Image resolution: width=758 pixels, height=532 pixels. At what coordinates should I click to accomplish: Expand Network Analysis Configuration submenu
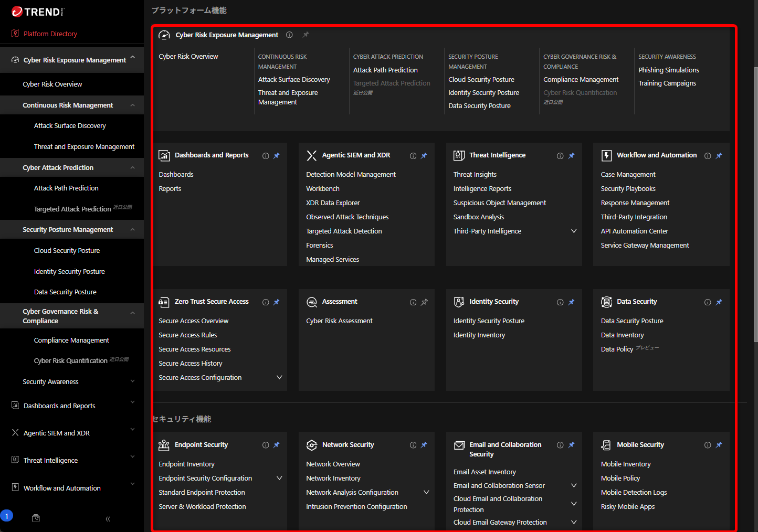click(426, 492)
